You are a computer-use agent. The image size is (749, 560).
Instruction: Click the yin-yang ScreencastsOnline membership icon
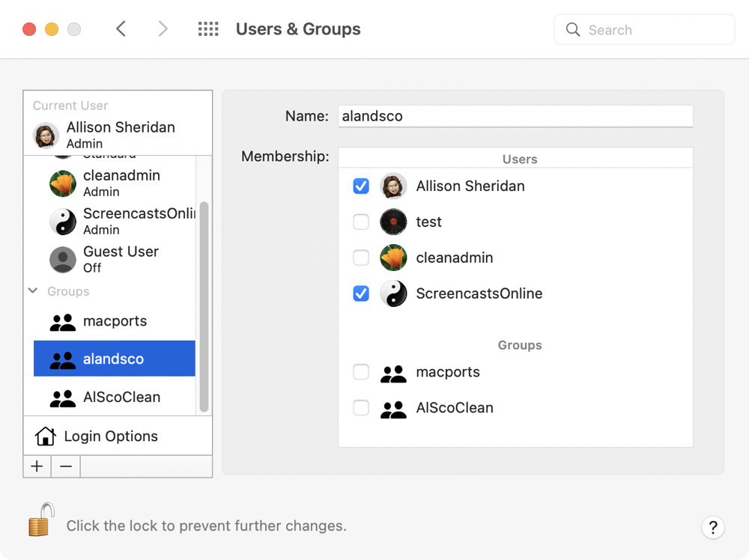click(x=393, y=293)
